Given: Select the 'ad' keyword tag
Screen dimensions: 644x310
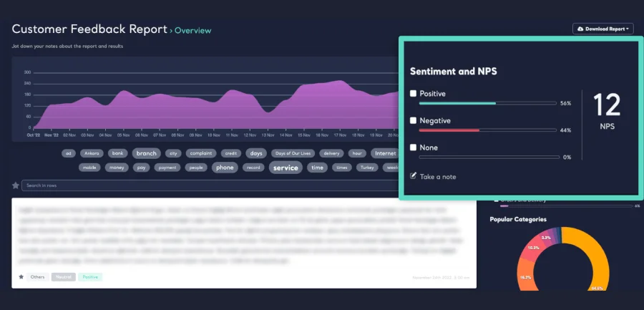Looking at the screenshot, I should point(69,153).
